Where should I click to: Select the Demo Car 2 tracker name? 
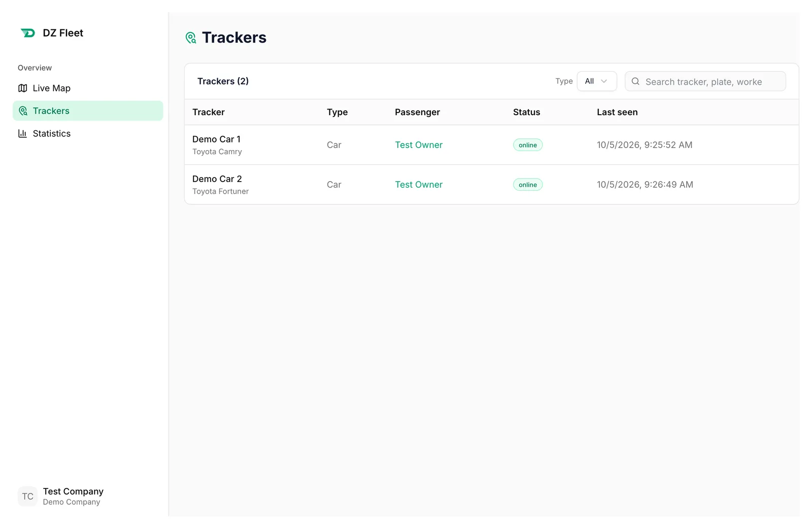click(x=217, y=179)
